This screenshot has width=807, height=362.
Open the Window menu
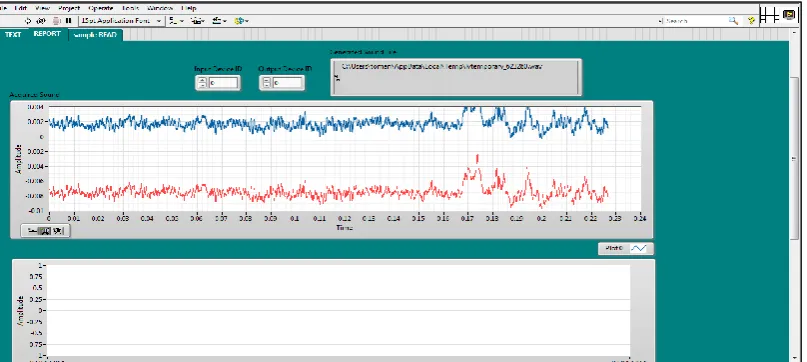160,8
